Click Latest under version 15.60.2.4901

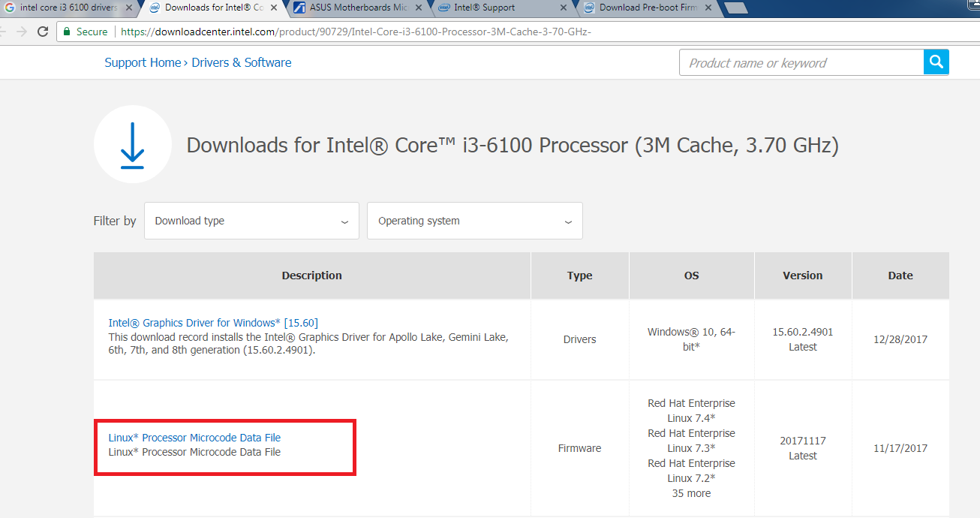pyautogui.click(x=803, y=347)
